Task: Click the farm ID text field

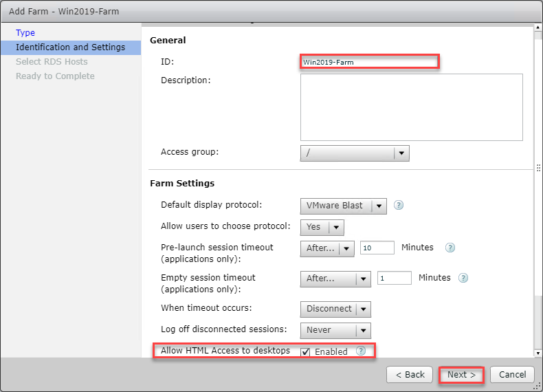Action: pyautogui.click(x=369, y=62)
